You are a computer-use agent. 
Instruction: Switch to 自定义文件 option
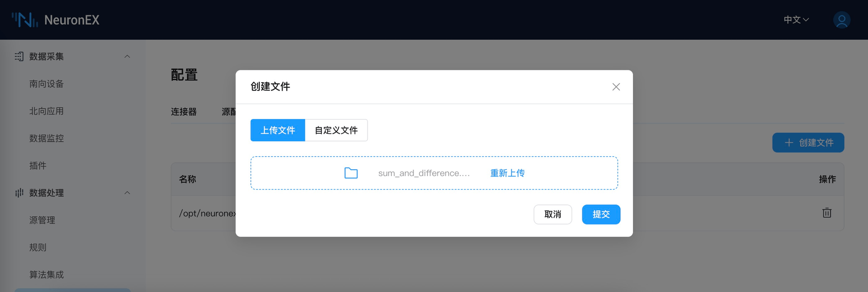(x=336, y=130)
